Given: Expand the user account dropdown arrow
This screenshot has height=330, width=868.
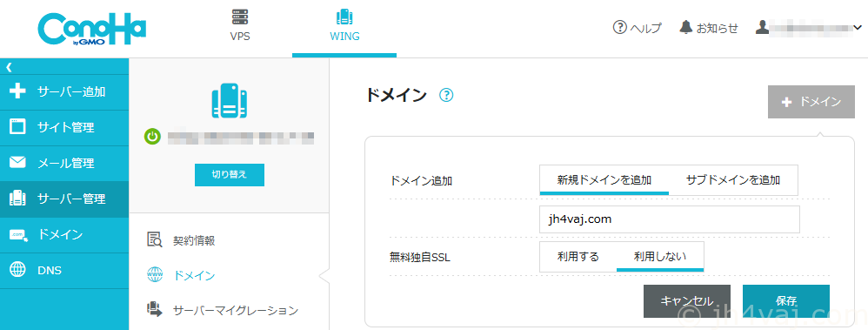Looking at the screenshot, I should coord(858,27).
